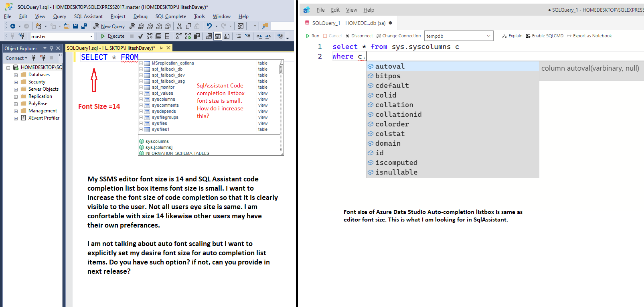
Task: Click the MDX query icon
Action: click(141, 26)
